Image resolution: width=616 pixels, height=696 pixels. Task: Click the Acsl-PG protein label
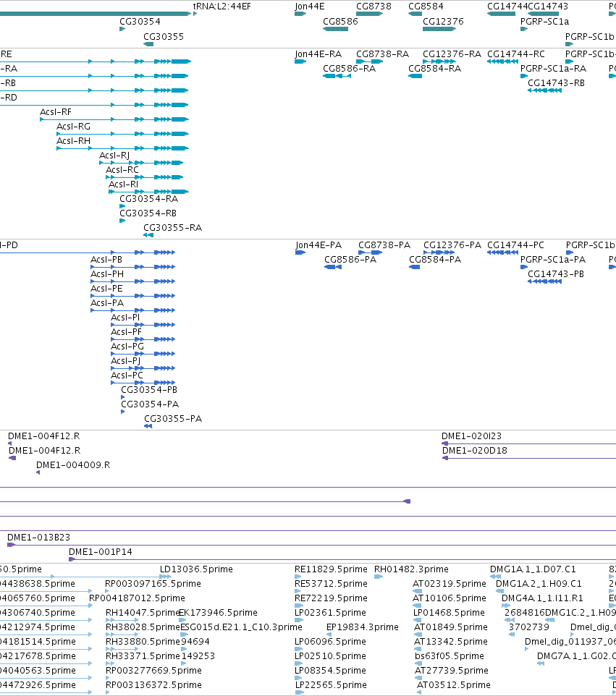[x=127, y=347]
